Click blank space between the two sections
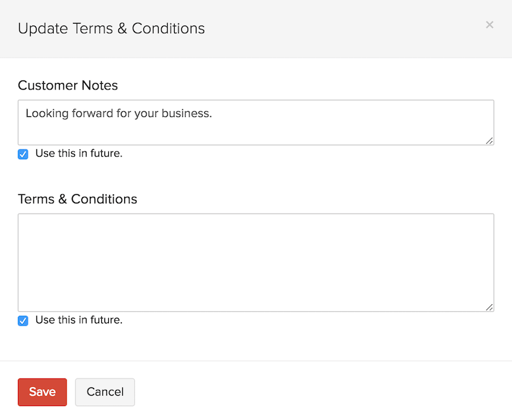 (x=256, y=176)
